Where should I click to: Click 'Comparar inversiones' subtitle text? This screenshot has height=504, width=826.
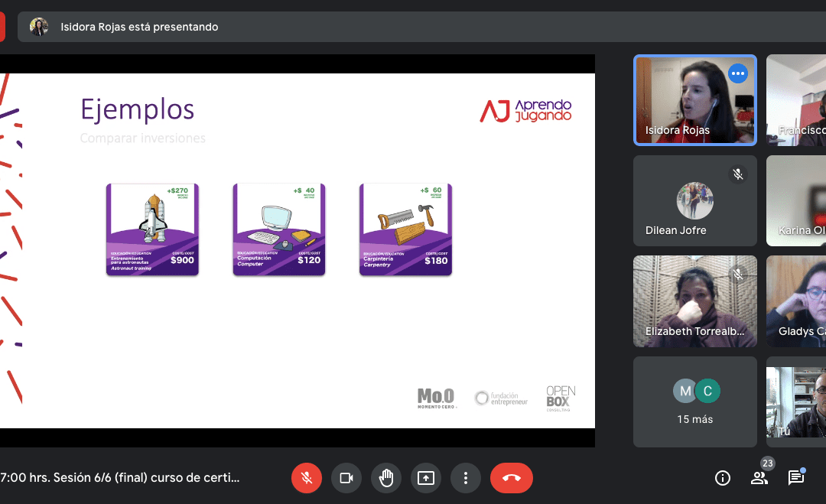(x=143, y=138)
